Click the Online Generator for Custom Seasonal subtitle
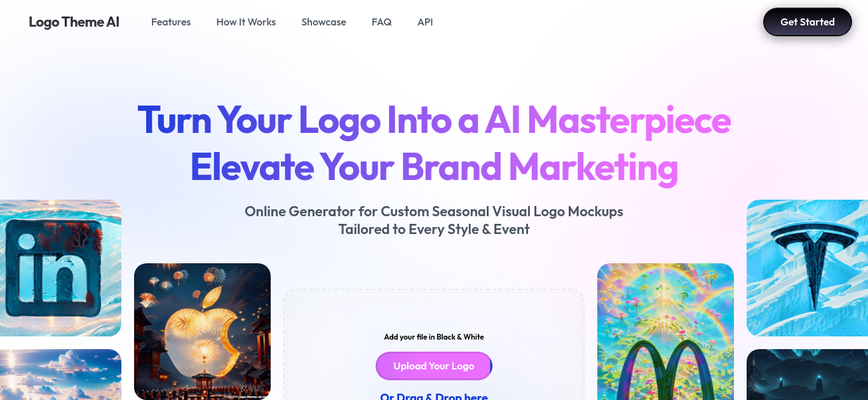 pos(434,211)
